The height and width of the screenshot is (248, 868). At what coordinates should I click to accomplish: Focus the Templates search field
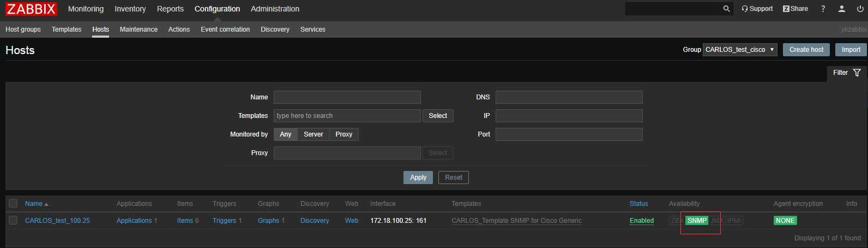(347, 116)
